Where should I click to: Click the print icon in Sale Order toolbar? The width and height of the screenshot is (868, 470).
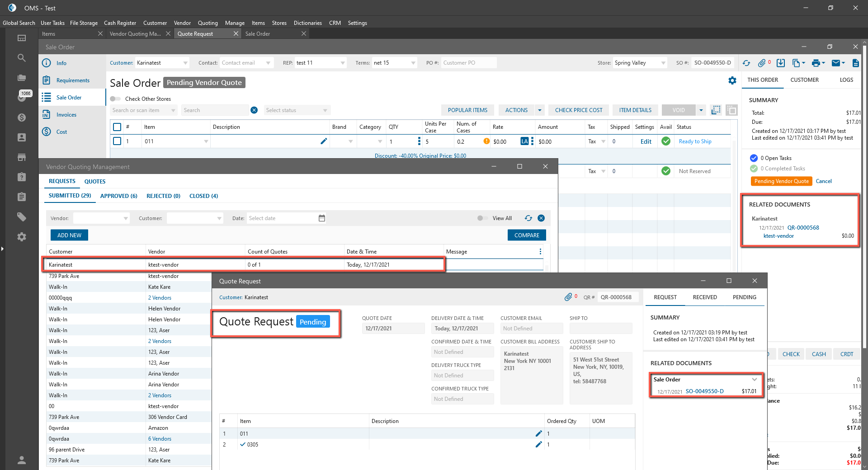coord(816,63)
